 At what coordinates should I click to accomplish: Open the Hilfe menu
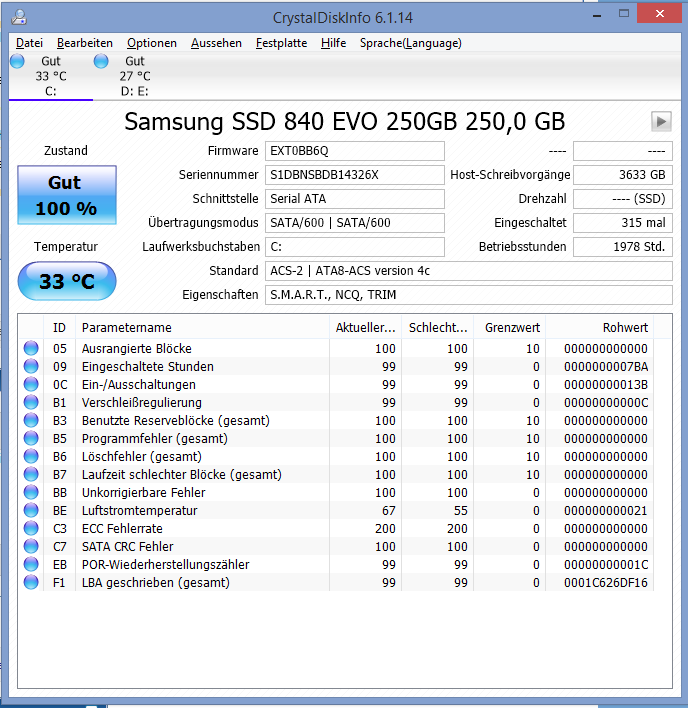pyautogui.click(x=334, y=43)
